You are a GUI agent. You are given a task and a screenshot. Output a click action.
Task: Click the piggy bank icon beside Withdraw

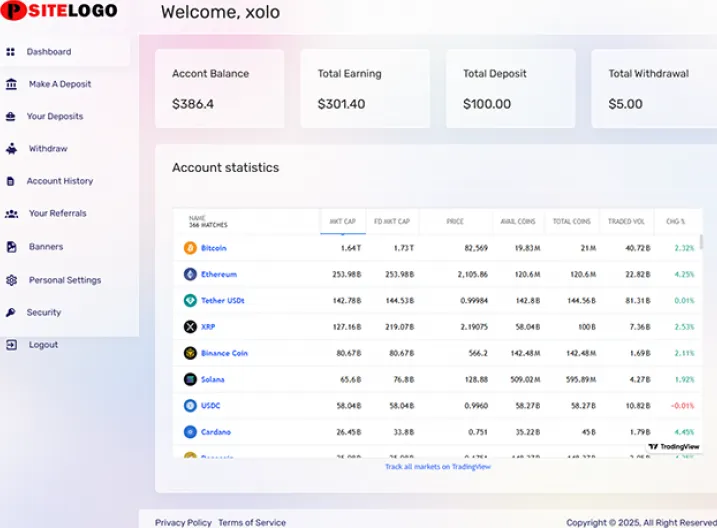point(11,149)
